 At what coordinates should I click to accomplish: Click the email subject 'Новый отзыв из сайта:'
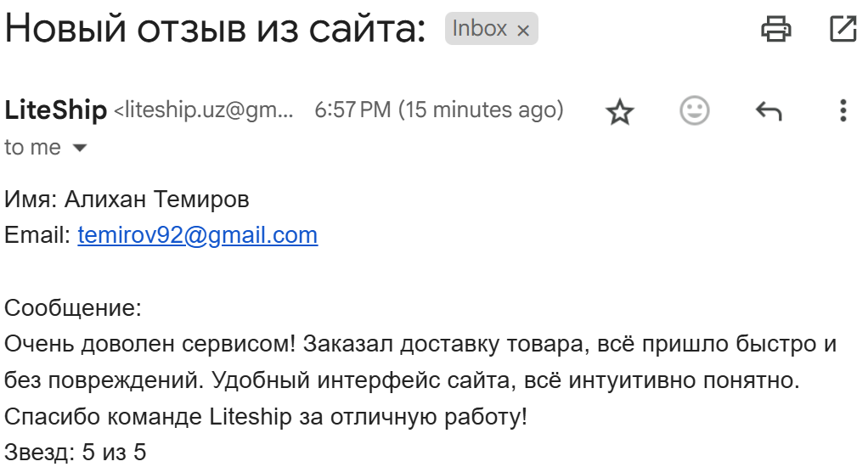(215, 29)
